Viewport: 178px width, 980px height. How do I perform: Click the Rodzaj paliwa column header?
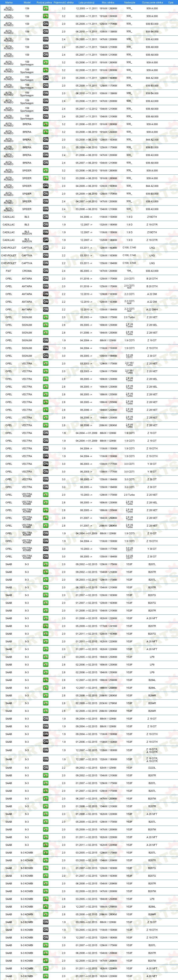point(44,2)
